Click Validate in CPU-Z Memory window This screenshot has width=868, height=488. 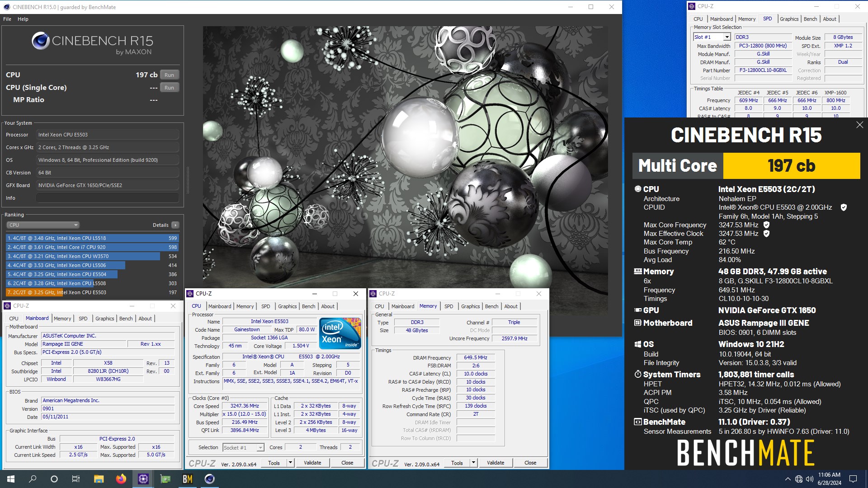tap(495, 463)
